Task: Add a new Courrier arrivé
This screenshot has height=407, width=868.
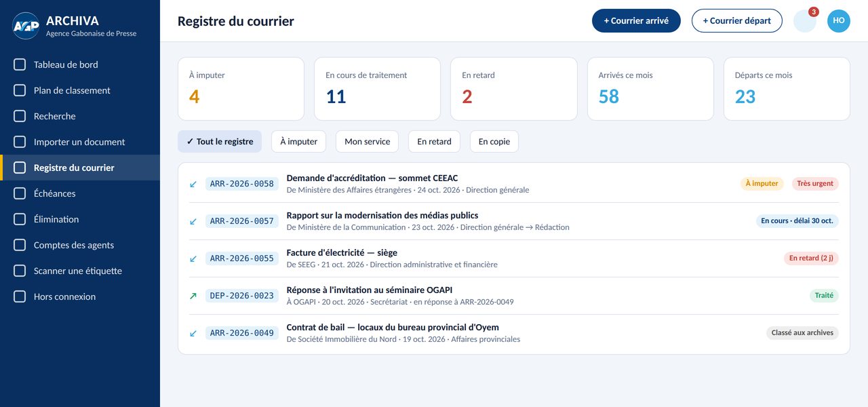Action: [636, 20]
